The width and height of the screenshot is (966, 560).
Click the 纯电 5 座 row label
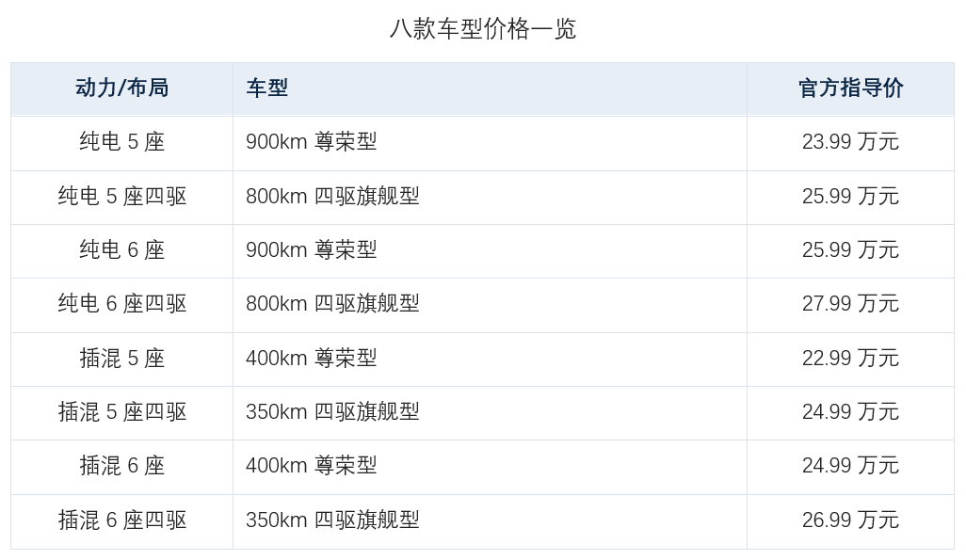pos(122,142)
